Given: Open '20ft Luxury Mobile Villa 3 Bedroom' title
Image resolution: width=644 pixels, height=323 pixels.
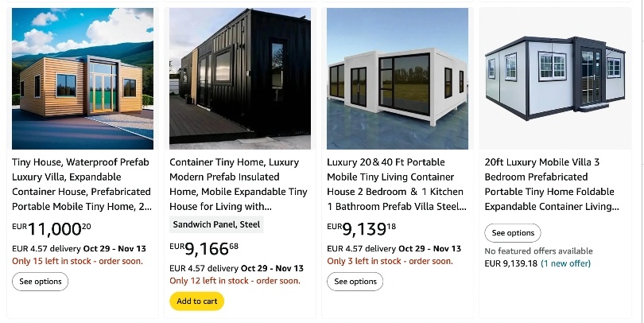Looking at the screenshot, I should pyautogui.click(x=552, y=184).
